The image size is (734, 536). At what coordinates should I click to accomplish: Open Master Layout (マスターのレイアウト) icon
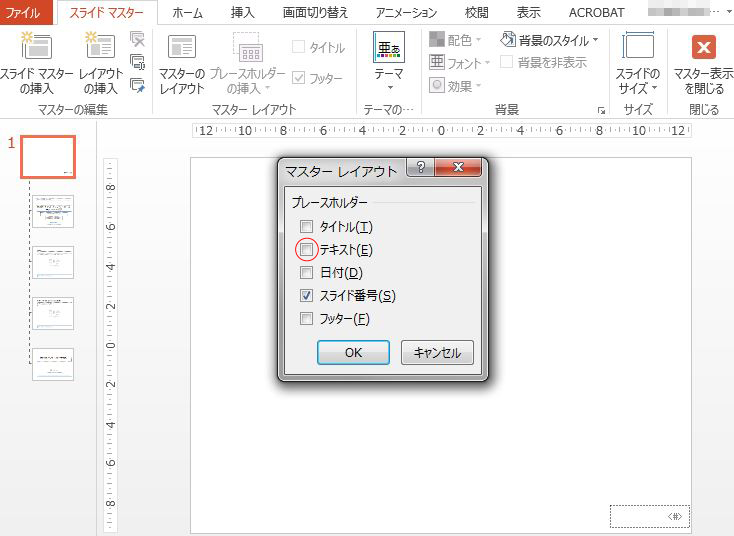(182, 47)
